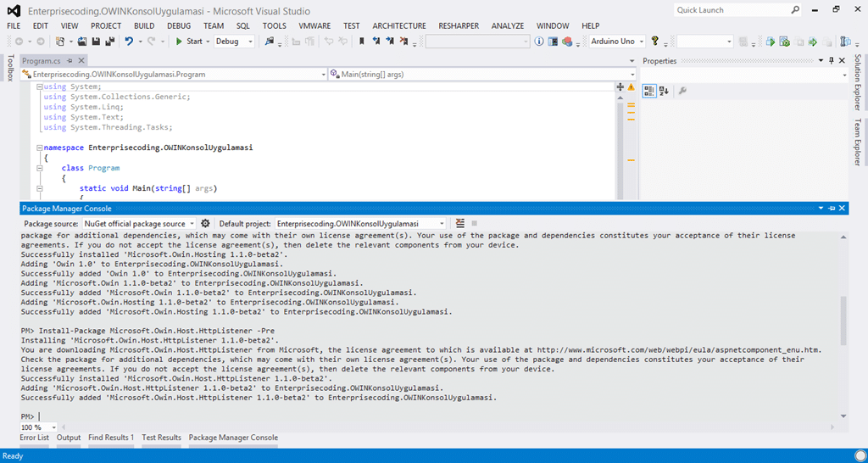
Task: Go to previous bookmark icon
Action: 376,42
